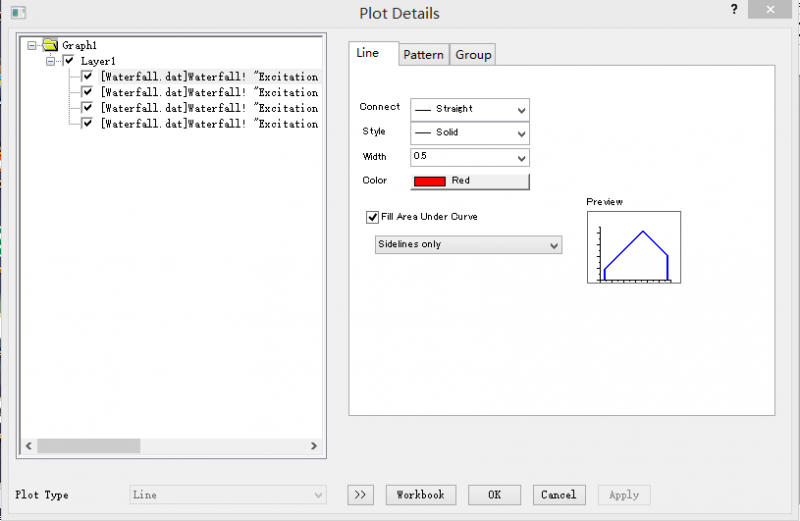
Task: Open the Red line color picker
Action: pos(470,181)
